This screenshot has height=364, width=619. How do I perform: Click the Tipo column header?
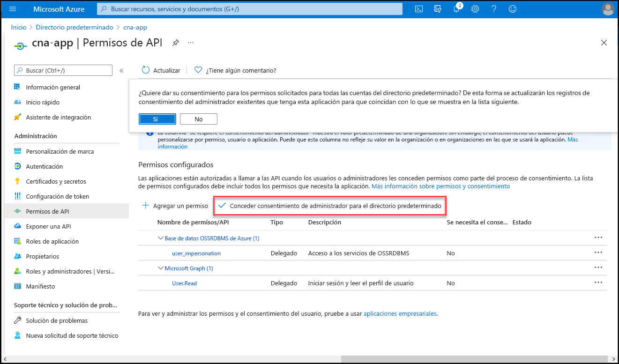277,222
